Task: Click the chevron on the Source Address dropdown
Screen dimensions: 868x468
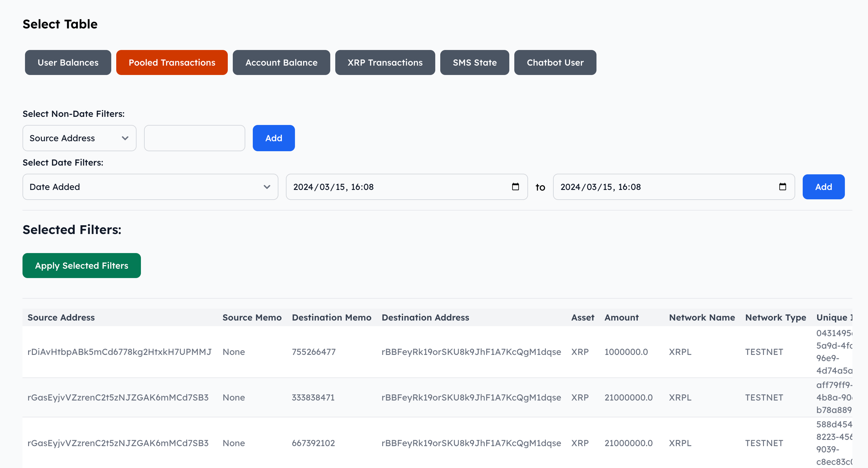Action: [125, 138]
